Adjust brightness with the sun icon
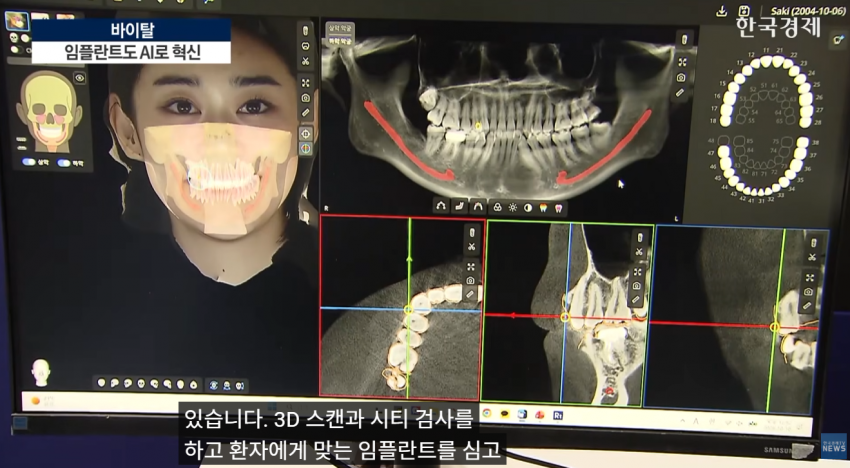This screenshot has height=468, width=850. pos(513,208)
